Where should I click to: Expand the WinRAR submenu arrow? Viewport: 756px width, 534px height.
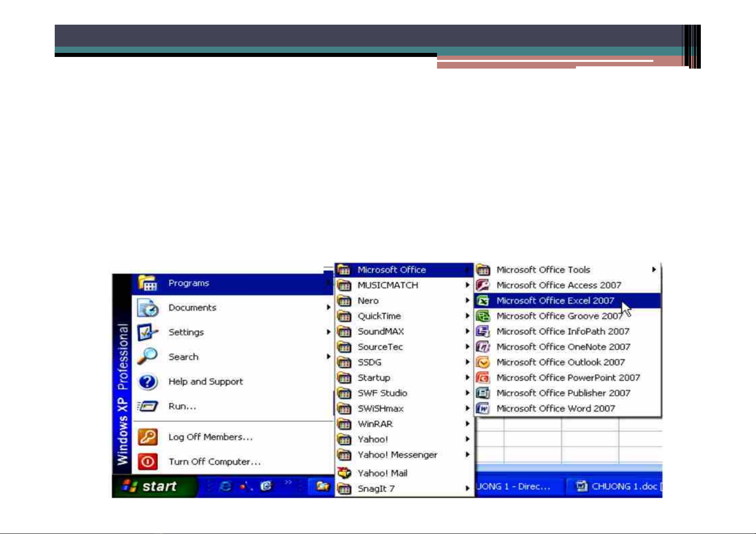point(467,424)
